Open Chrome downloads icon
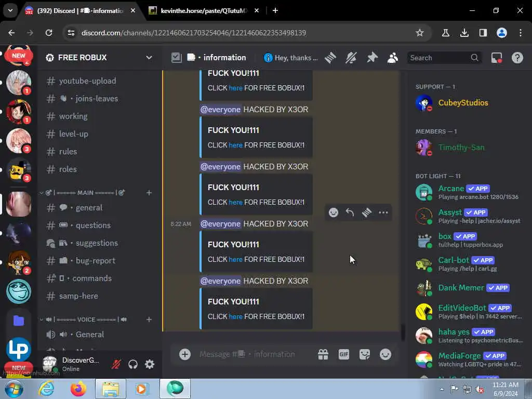Image resolution: width=532 pixels, height=399 pixels. (464, 33)
